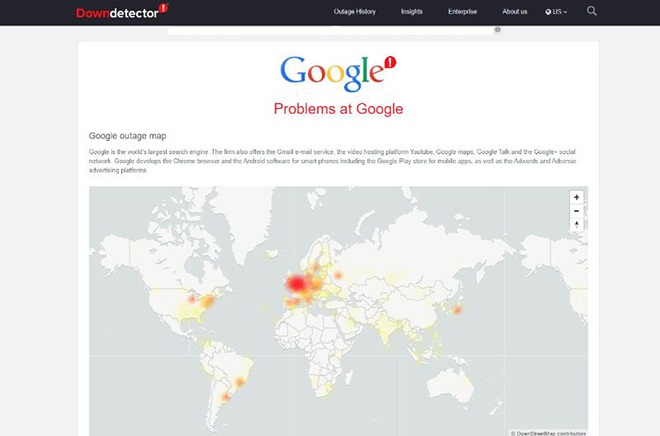Go to the Enterprise page
This screenshot has width=660, height=436.
click(462, 12)
